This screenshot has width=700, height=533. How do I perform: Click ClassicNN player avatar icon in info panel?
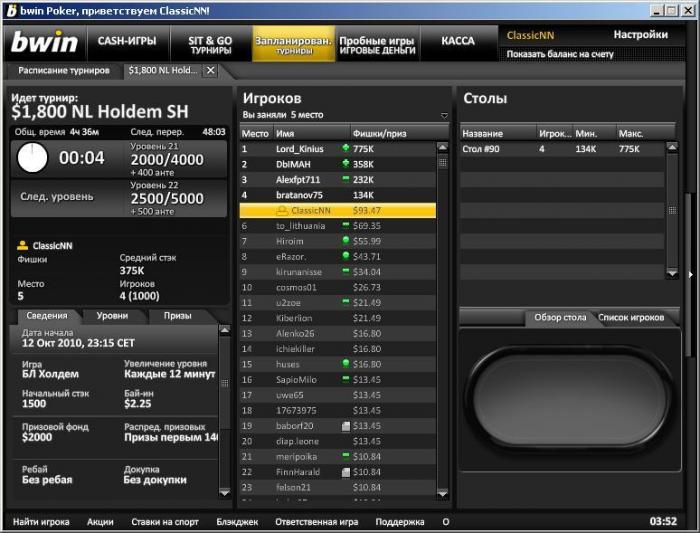[22, 245]
